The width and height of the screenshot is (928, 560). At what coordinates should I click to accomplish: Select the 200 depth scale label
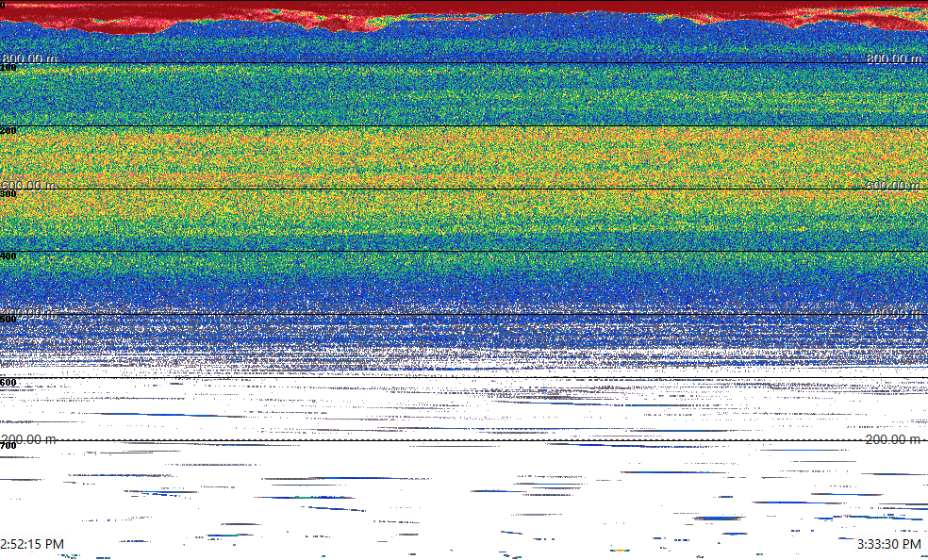coord(8,131)
